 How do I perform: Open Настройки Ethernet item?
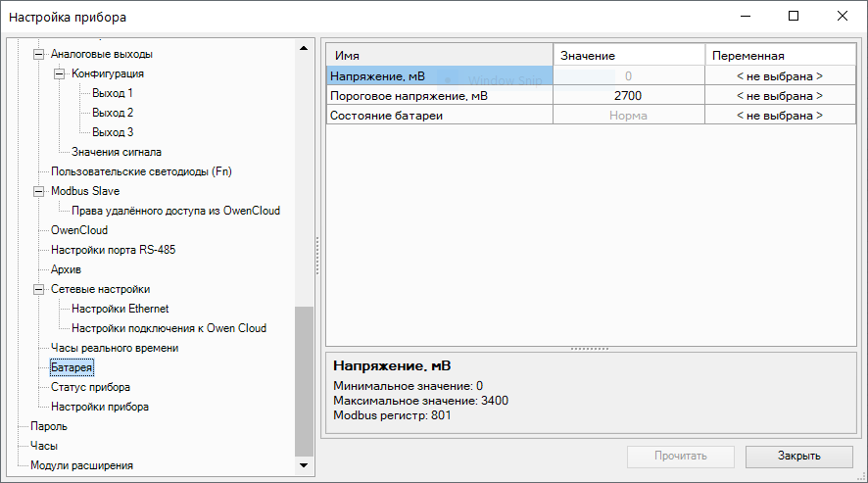(x=120, y=309)
